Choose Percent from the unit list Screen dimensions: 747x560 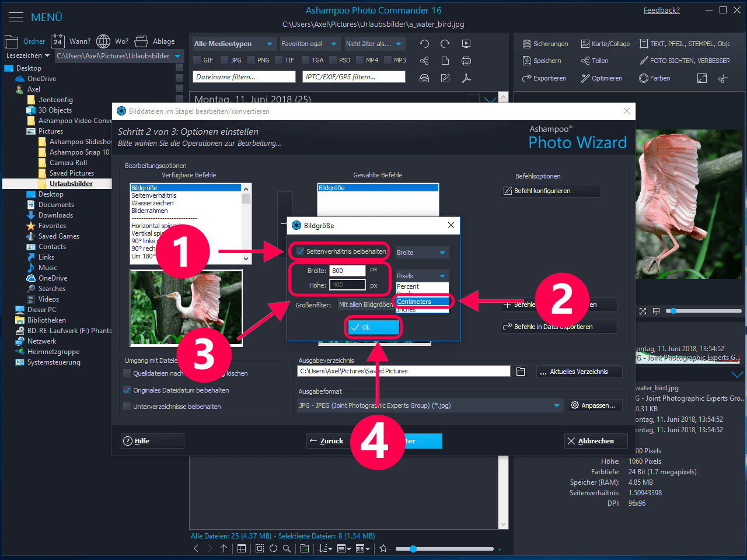tap(423, 286)
